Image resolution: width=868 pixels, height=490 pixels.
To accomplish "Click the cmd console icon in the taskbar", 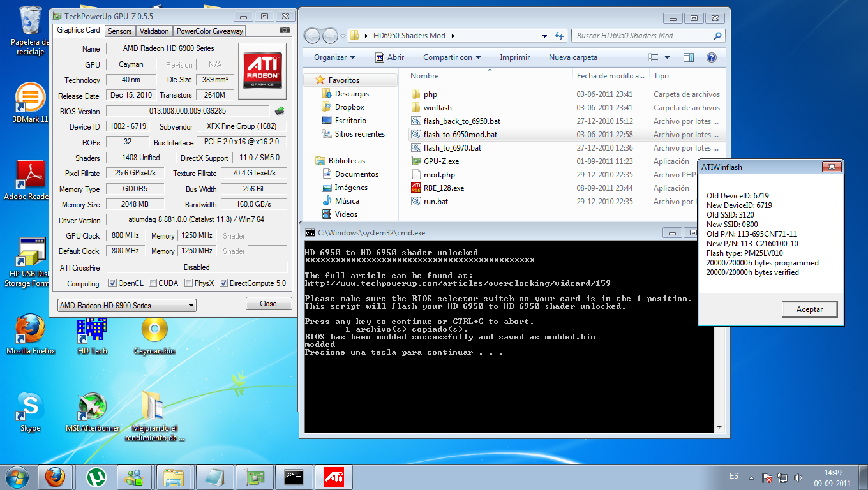I will [x=294, y=477].
